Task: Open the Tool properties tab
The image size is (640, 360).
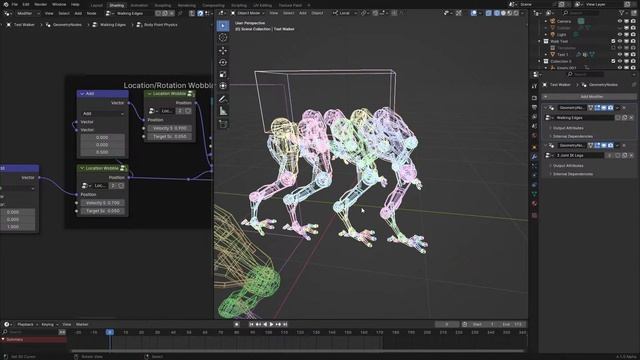Action: [534, 86]
